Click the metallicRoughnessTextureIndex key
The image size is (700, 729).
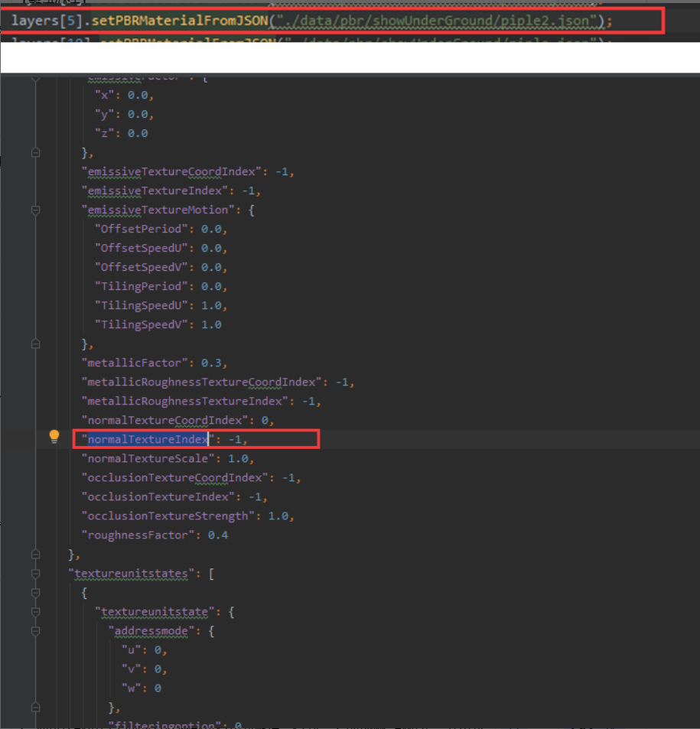click(x=185, y=401)
